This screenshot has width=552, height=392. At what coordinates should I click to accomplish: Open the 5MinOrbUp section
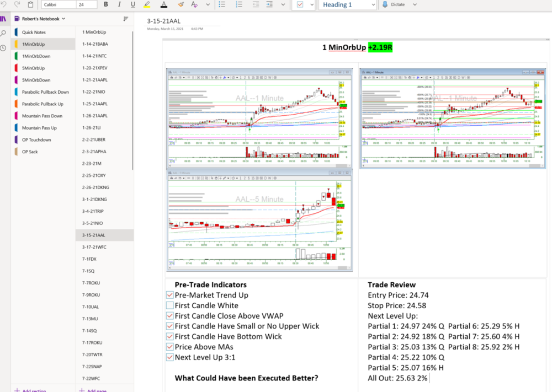tap(34, 68)
